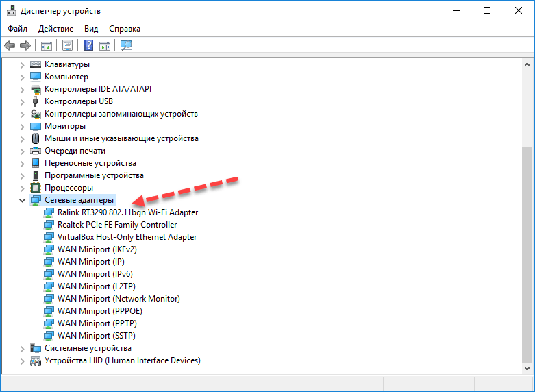This screenshot has width=535, height=392.
Task: Click the Переносные устройства icon
Action: (x=36, y=163)
